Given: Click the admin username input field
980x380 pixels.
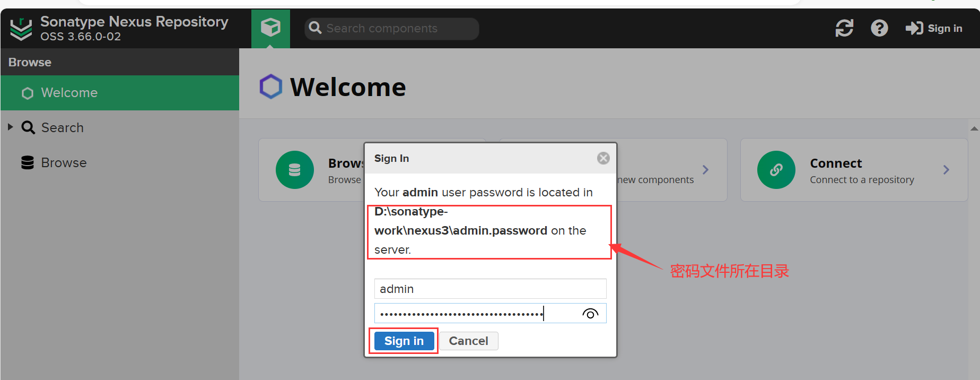Looking at the screenshot, I should point(490,289).
